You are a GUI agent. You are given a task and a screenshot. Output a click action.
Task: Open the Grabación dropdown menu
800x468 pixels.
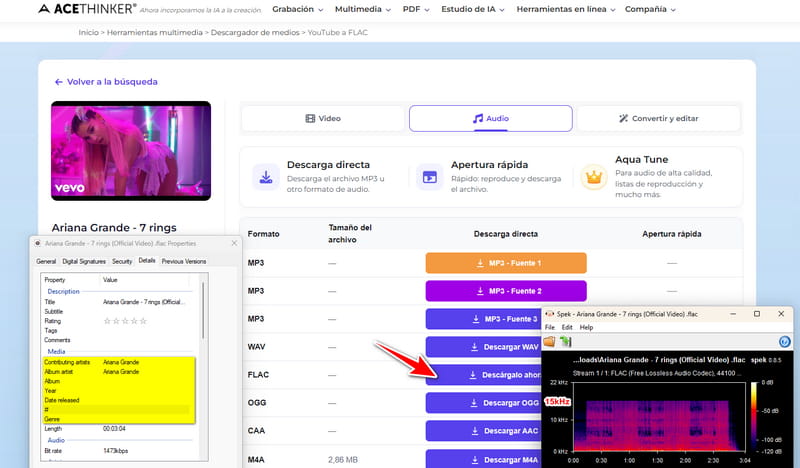click(297, 9)
